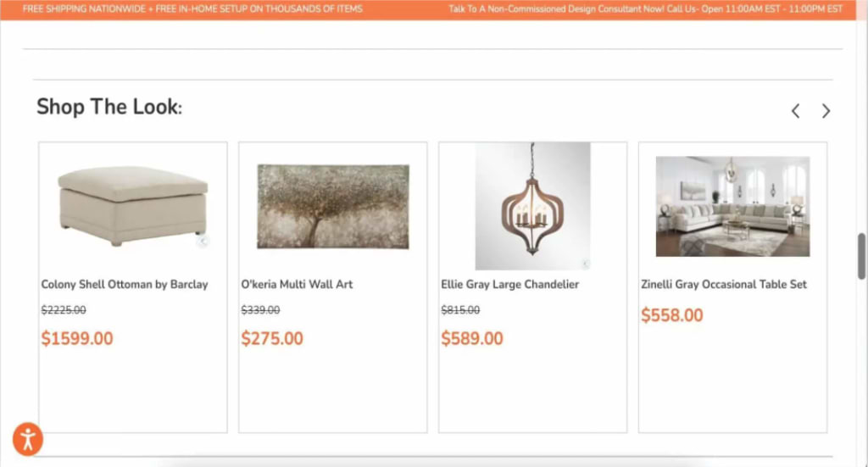Open Zinelli Gray Occasional Table Set link
Image resolution: width=868 pixels, height=467 pixels.
[x=724, y=285]
